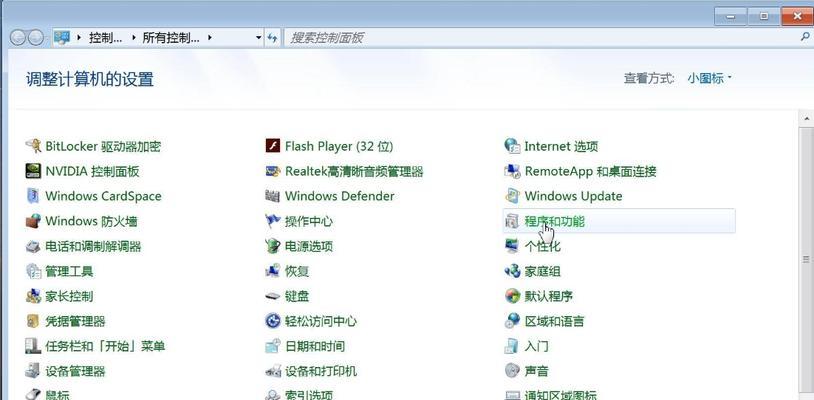Open the 程序和功能 icon

click(512, 221)
